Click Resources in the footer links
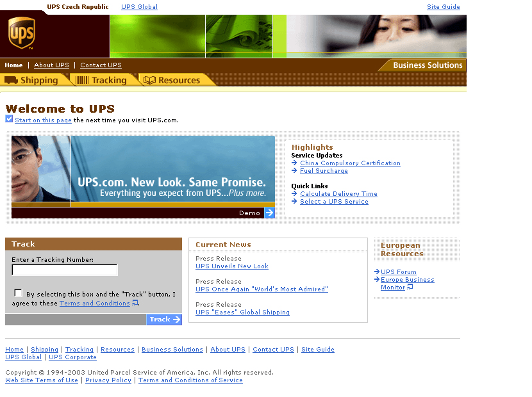Image resolution: width=532 pixels, height=397 pixels. (117, 349)
